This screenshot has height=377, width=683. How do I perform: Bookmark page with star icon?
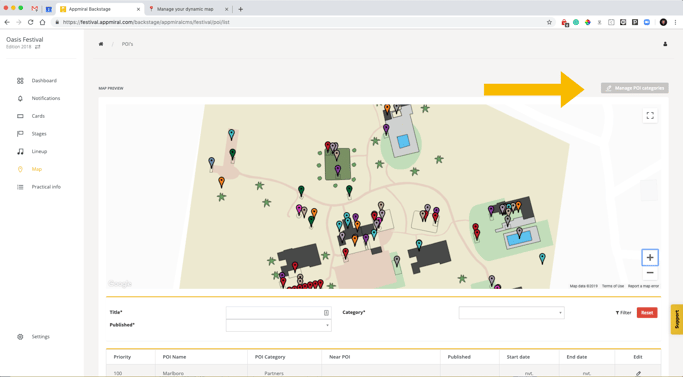pos(549,22)
